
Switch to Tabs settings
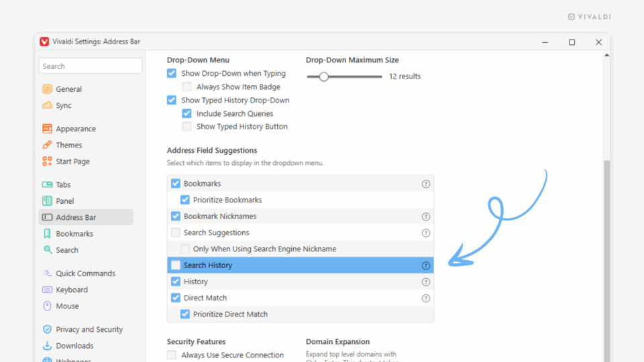pos(63,185)
